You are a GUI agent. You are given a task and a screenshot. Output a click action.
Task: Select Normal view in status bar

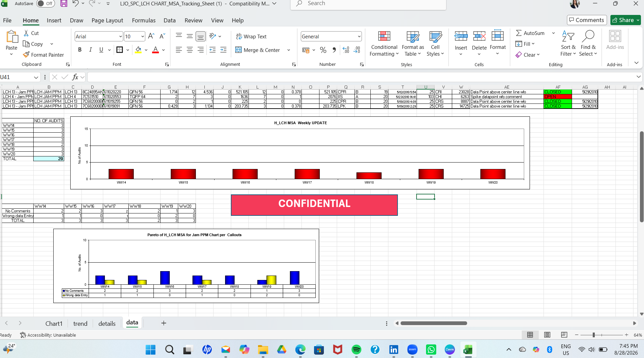tap(530, 335)
